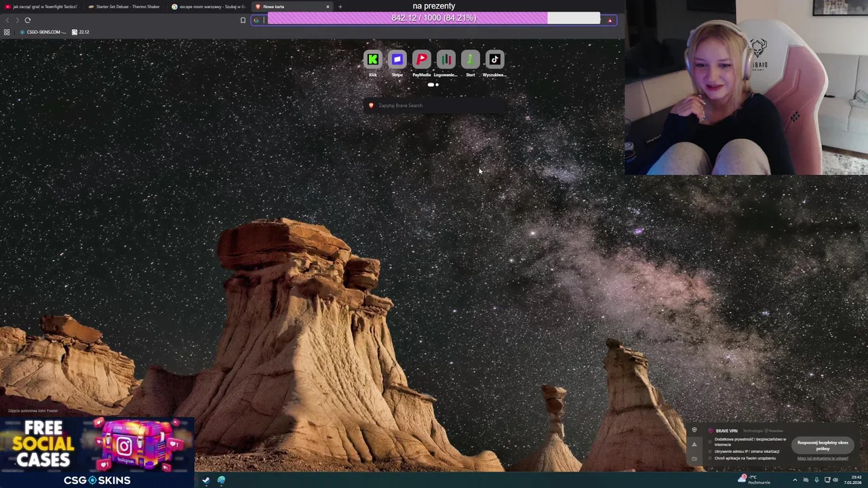Click the microphone tray icon
The width and height of the screenshot is (868, 488).
click(816, 480)
